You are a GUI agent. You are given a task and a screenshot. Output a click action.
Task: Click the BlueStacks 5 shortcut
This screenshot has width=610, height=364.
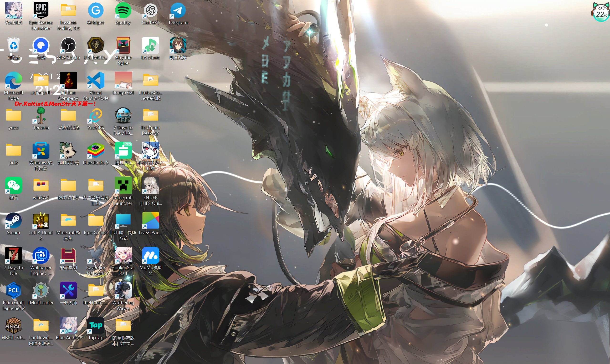point(96,151)
